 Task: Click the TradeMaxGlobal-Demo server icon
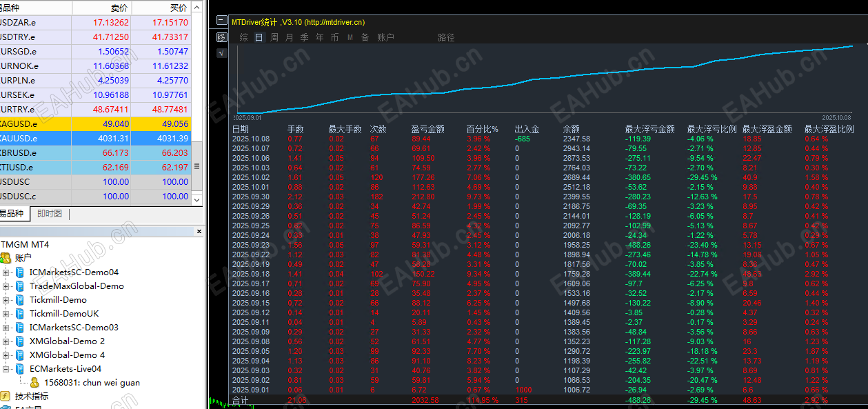click(19, 286)
